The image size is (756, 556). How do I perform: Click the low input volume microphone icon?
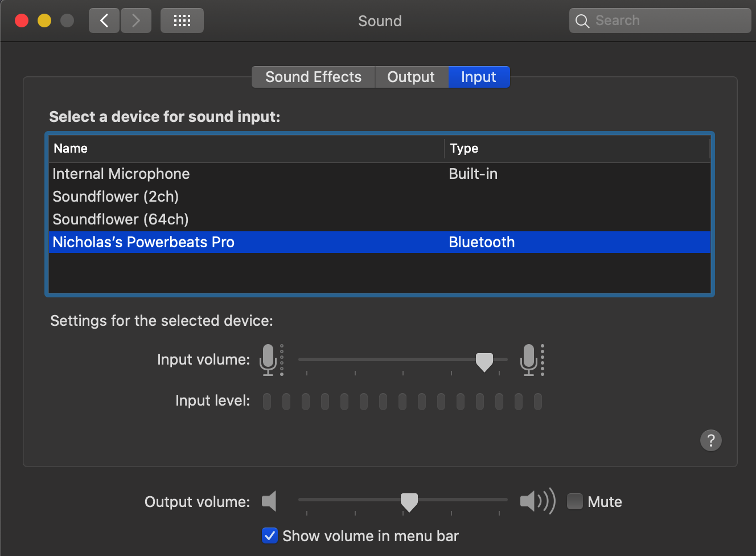[268, 359]
